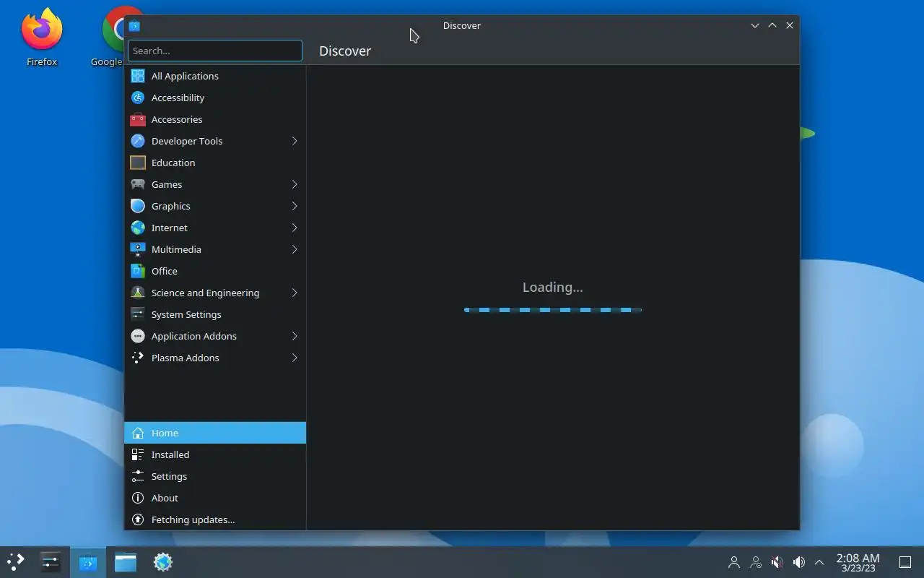
Task: Click the Fetching updates arrow icon
Action: tap(138, 519)
